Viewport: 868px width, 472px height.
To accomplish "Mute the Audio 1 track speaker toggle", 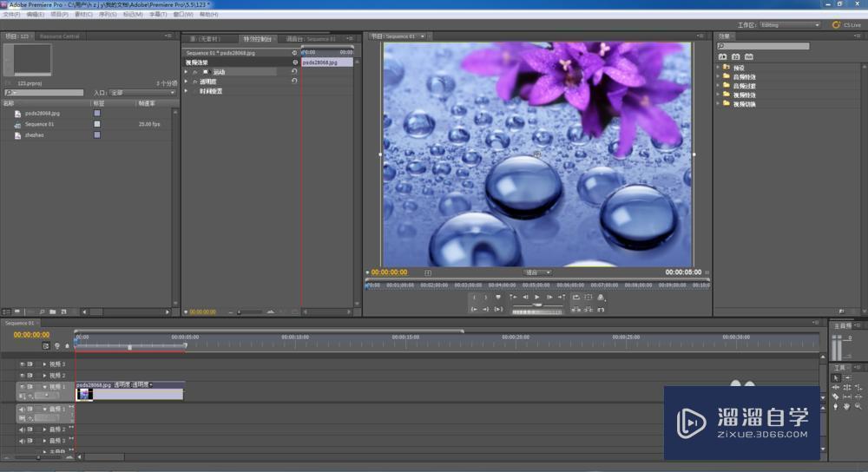I will click(x=23, y=409).
